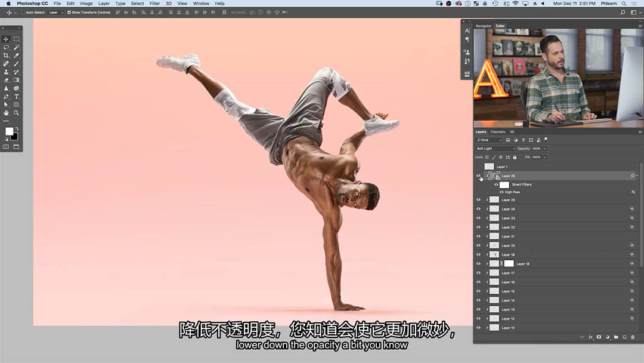Open the Soft Light blend mode dropdown
644x363 pixels.
pos(496,149)
